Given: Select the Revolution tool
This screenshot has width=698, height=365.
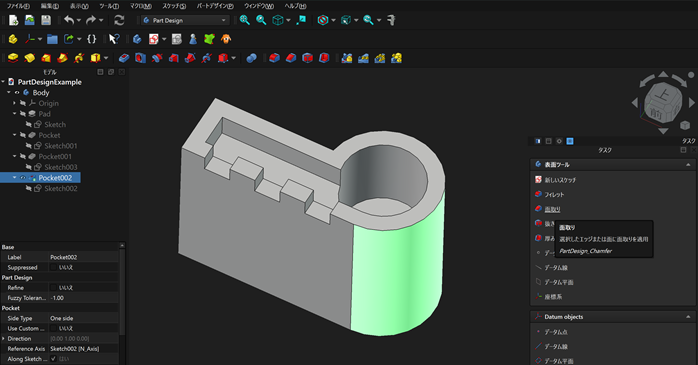Looking at the screenshot, I should click(29, 58).
